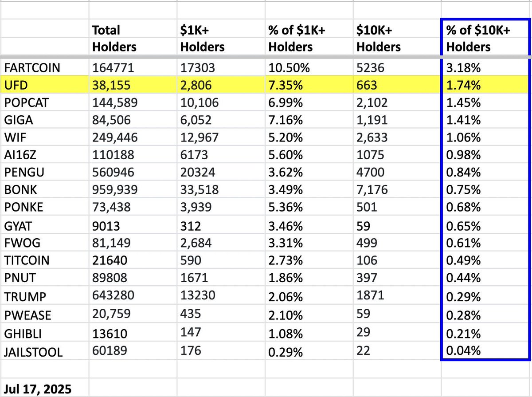Select FARTCOIN percentage 10.50%
The width and height of the screenshot is (532, 397).
(289, 69)
